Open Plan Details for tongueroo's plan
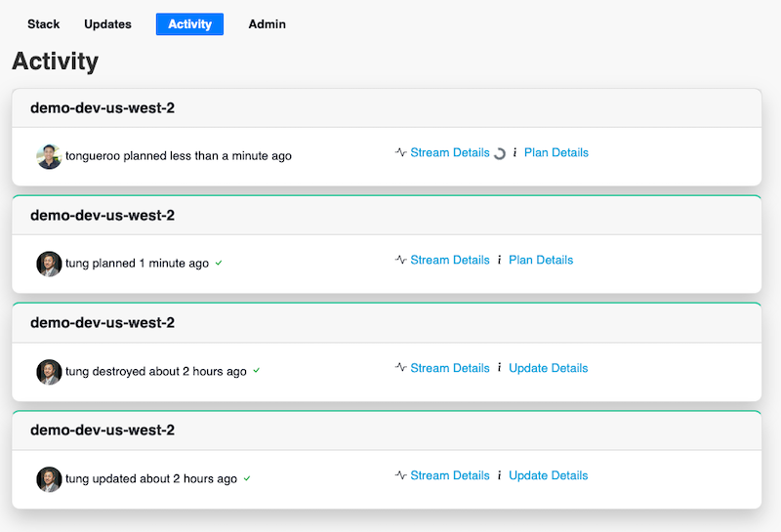The width and height of the screenshot is (781, 532). coord(555,152)
